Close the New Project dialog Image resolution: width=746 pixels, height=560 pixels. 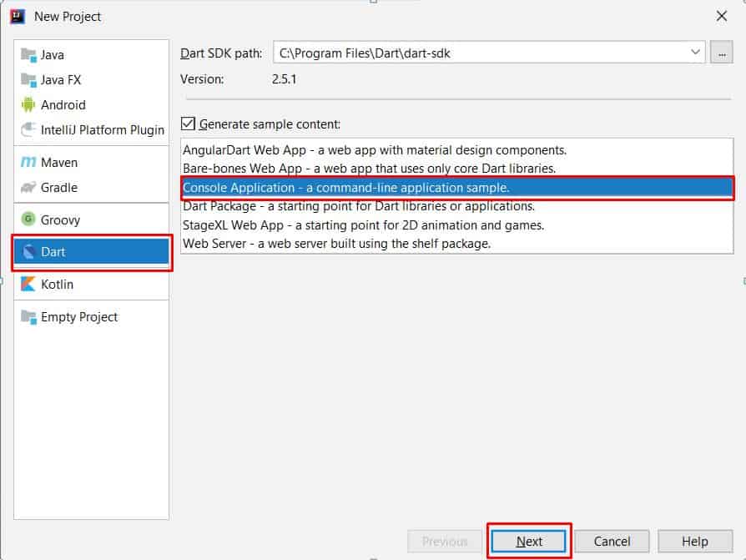click(721, 16)
